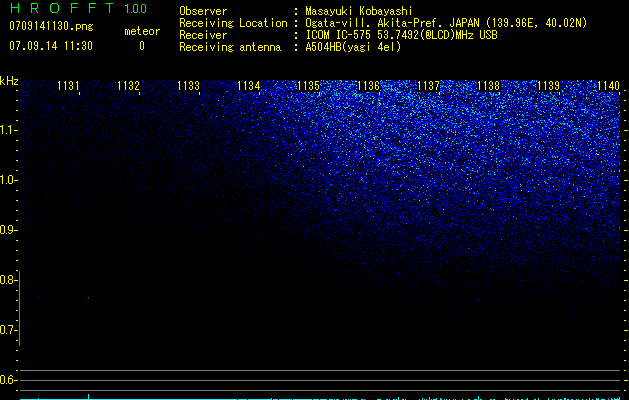This screenshot has height=400, width=629.
Task: Click the 1.1 kHz frequency label
Action: [7, 130]
